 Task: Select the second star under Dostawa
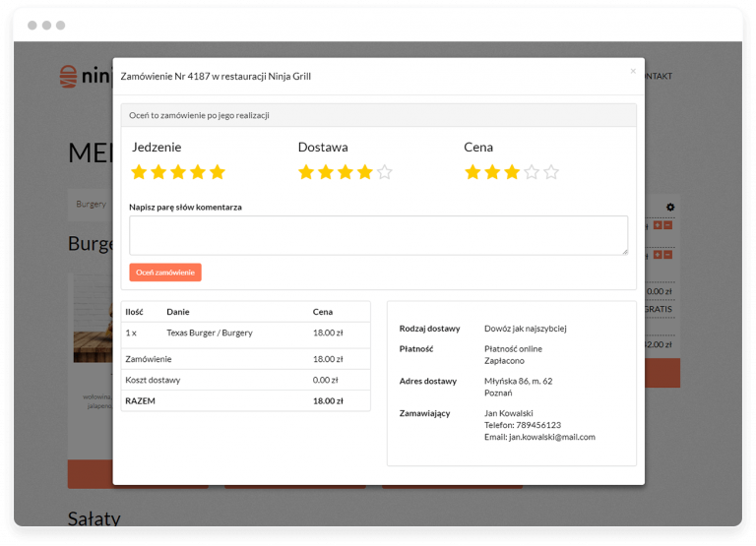(x=325, y=172)
